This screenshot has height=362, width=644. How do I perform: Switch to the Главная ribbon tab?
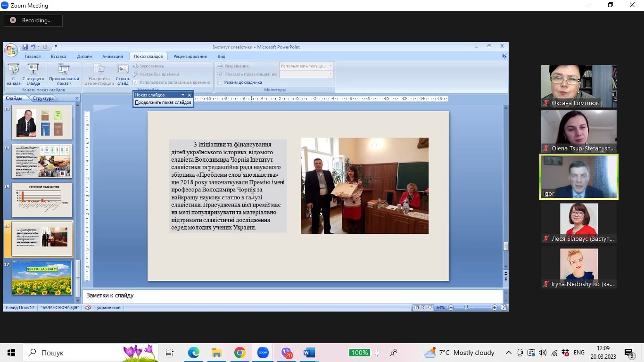(x=33, y=57)
